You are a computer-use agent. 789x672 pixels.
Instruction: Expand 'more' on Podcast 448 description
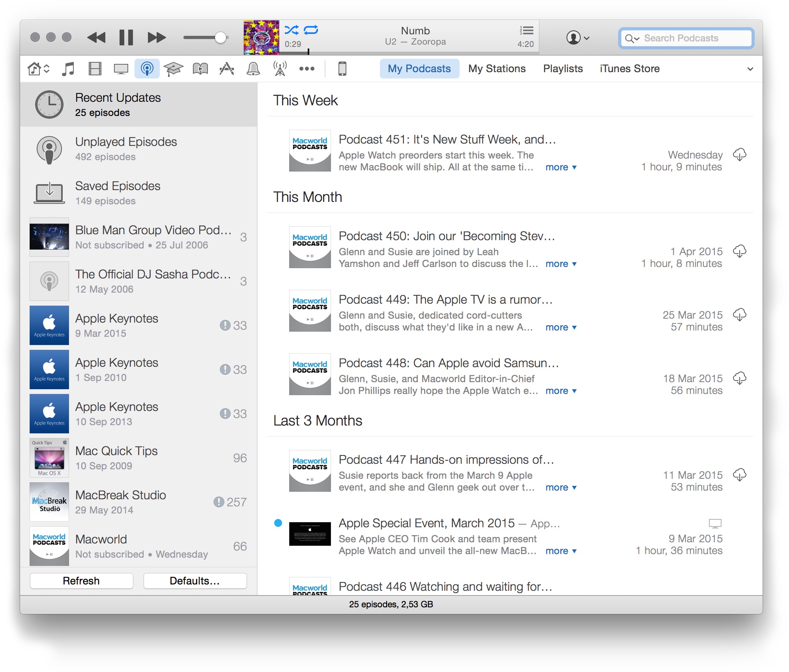pos(561,391)
